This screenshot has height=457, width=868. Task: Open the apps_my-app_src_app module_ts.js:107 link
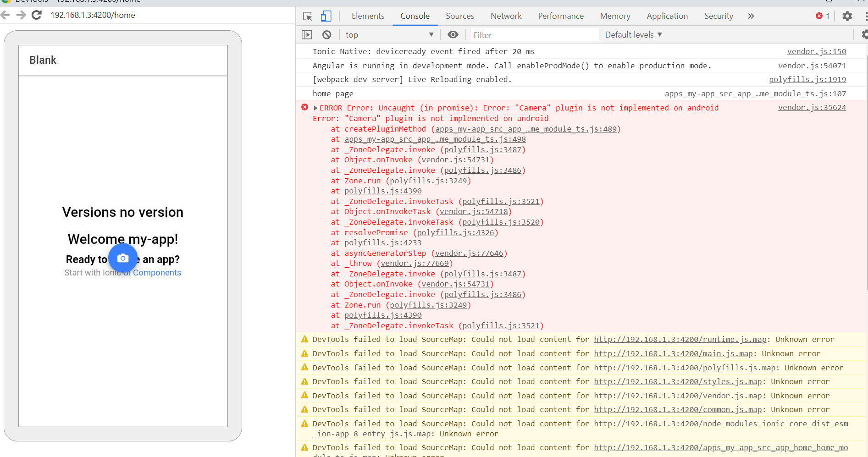[756, 94]
